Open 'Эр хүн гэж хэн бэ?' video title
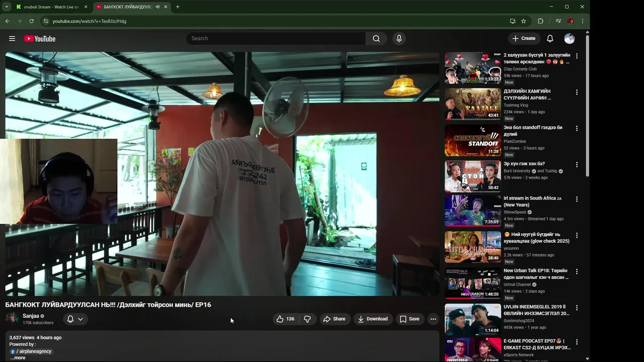The image size is (644, 362). pos(524,164)
